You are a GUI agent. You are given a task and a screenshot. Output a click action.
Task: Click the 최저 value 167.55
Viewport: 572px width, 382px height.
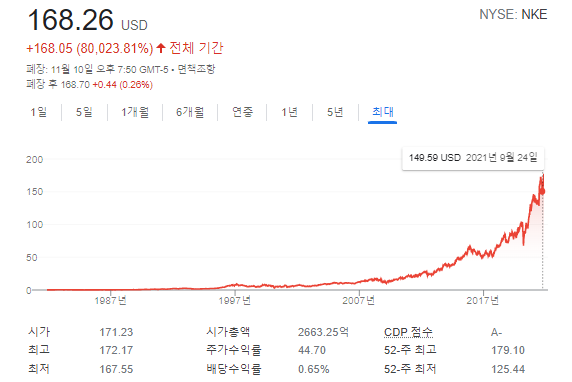pyautogui.click(x=116, y=369)
